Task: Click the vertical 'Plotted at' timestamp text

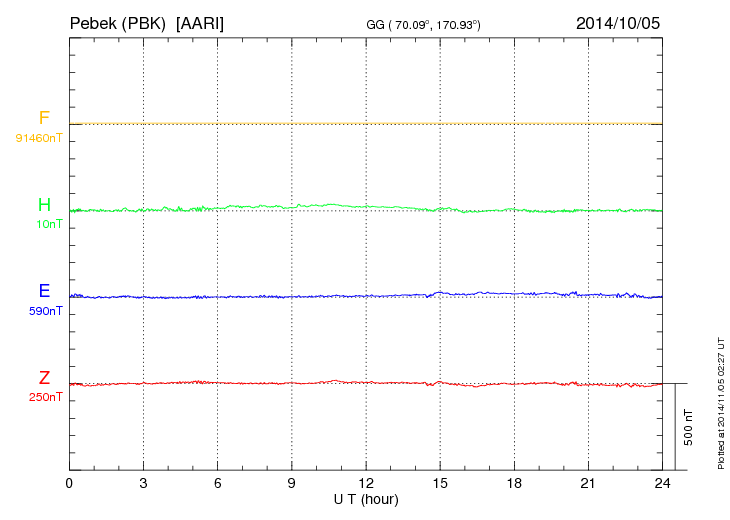Action: [720, 402]
